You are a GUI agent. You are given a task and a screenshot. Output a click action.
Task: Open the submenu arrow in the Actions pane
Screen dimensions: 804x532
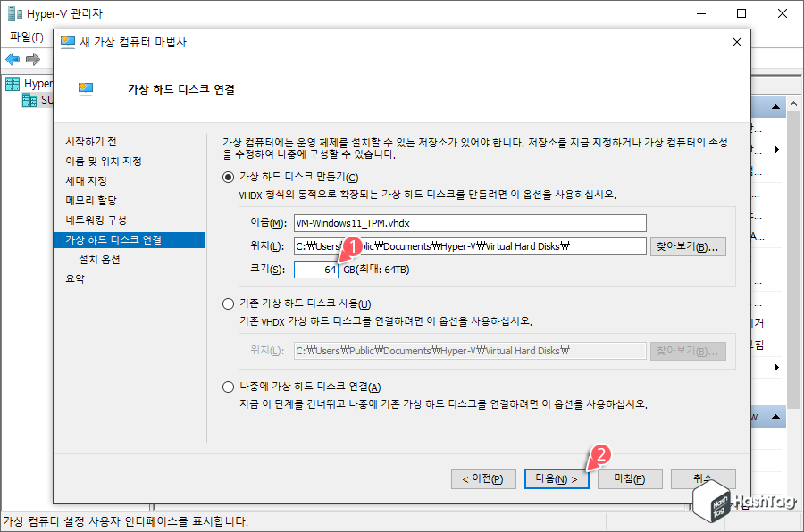(x=775, y=149)
